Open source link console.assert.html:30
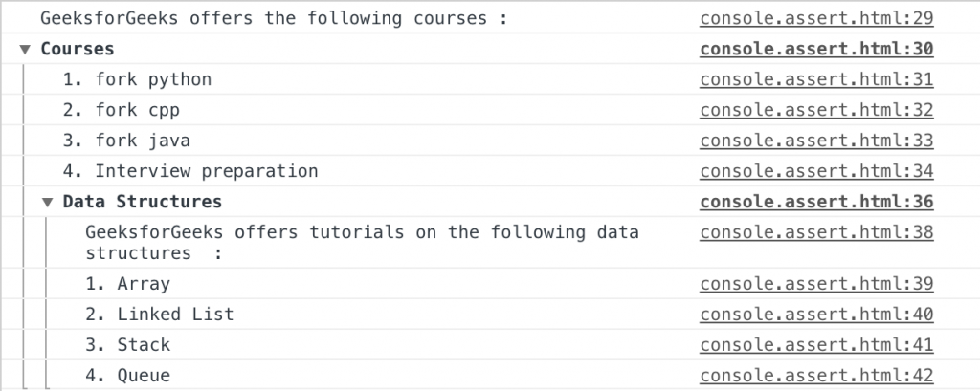The width and height of the screenshot is (980, 391). click(x=816, y=49)
